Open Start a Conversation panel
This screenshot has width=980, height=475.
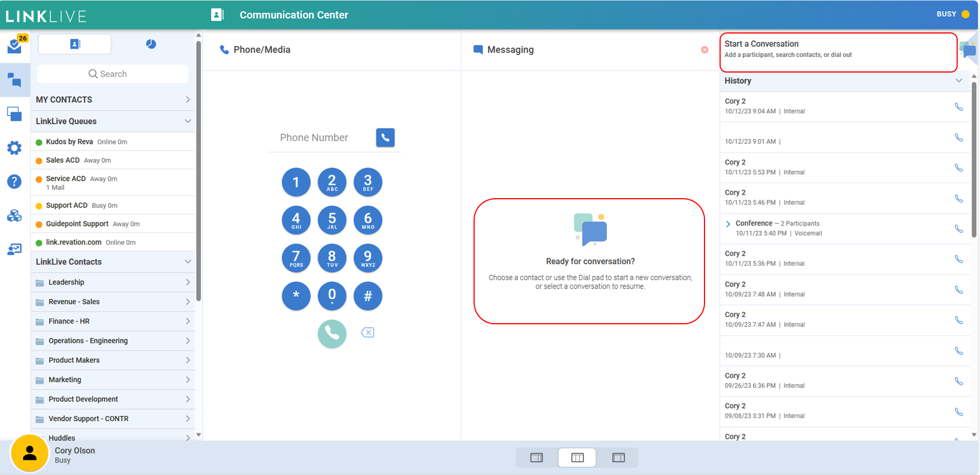(838, 49)
